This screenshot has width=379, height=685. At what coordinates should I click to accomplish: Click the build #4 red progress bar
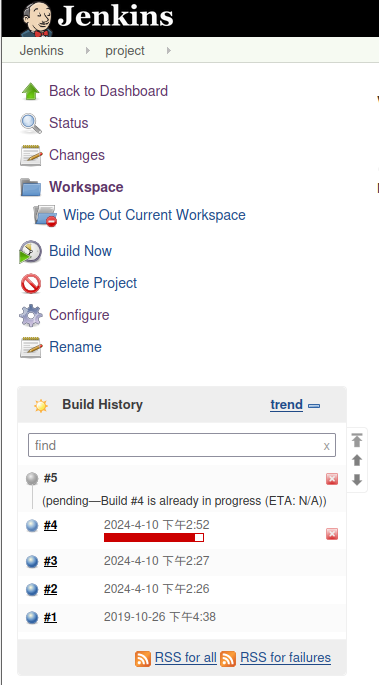coord(154,537)
